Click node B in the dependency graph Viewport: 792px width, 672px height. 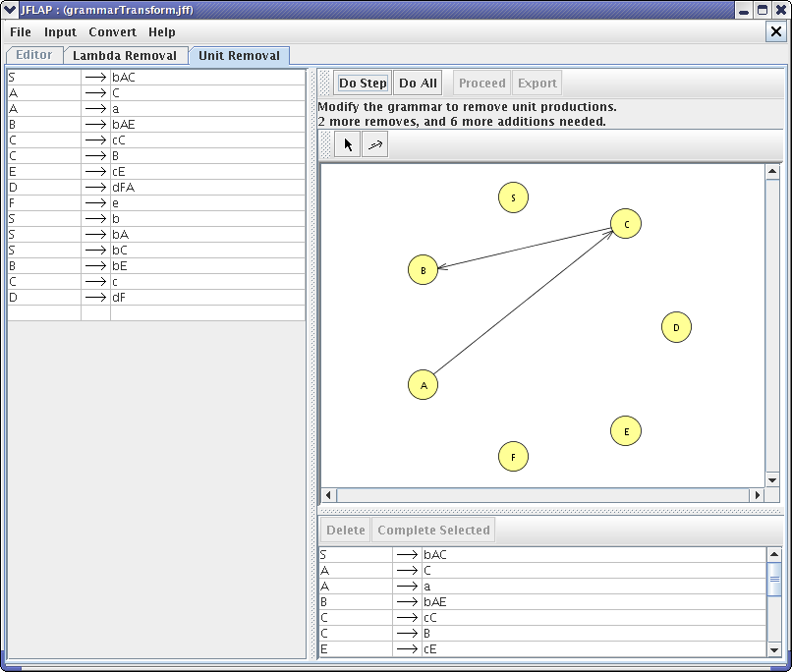[423, 270]
